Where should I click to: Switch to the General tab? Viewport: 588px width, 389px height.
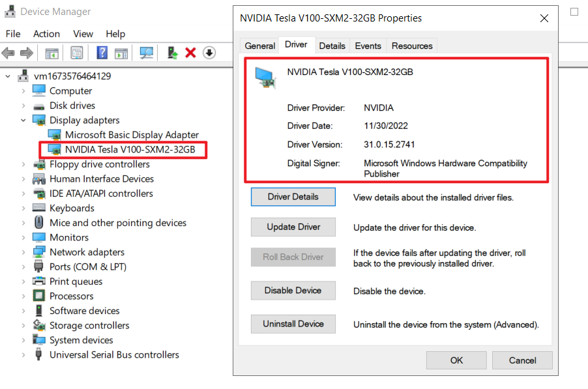click(x=259, y=46)
